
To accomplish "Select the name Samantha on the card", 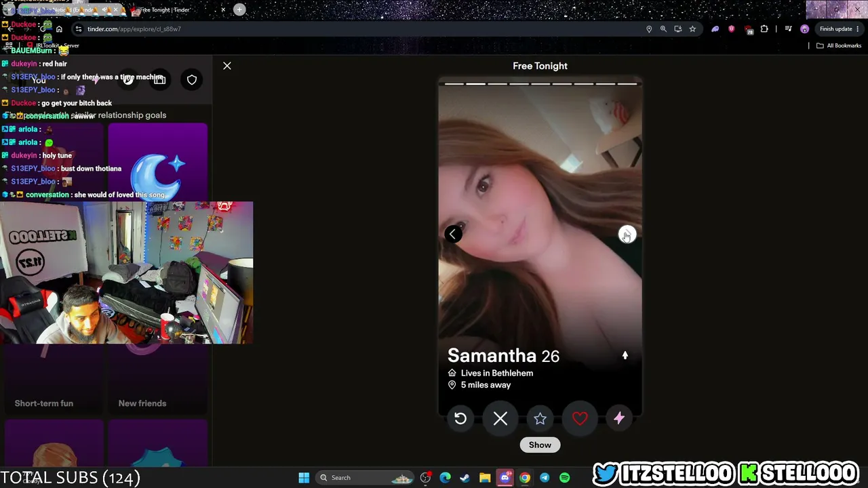I will 492,355.
